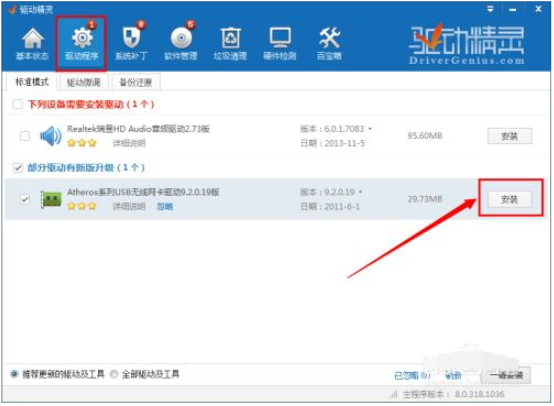Click the signal bars icon in status bar

click(393, 394)
